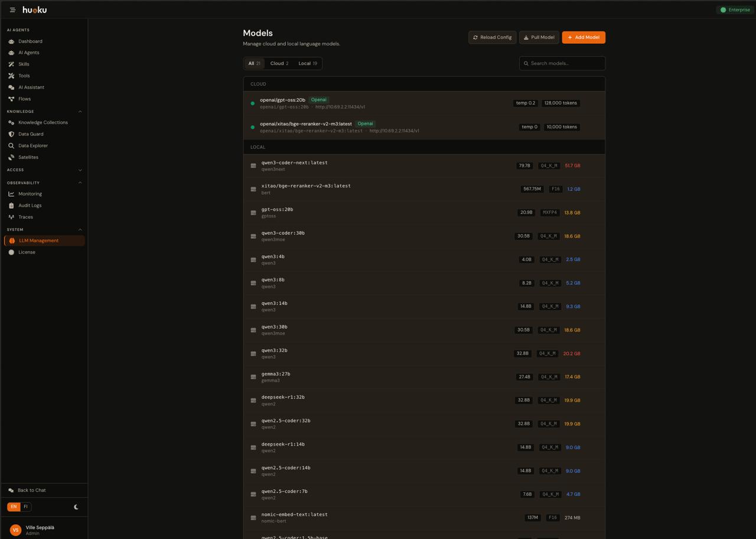Go to Knowledge Collections page
Image resolution: width=756 pixels, height=539 pixels.
pyautogui.click(x=44, y=122)
